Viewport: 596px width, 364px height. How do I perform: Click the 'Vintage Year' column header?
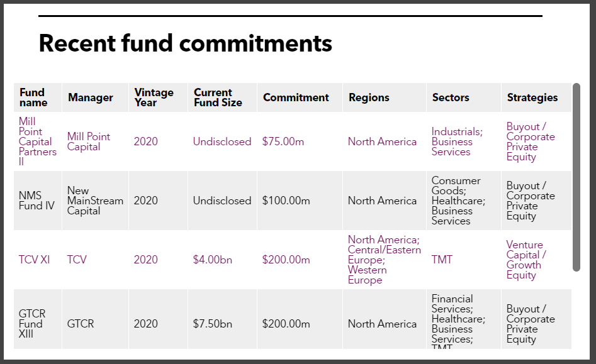click(x=158, y=97)
